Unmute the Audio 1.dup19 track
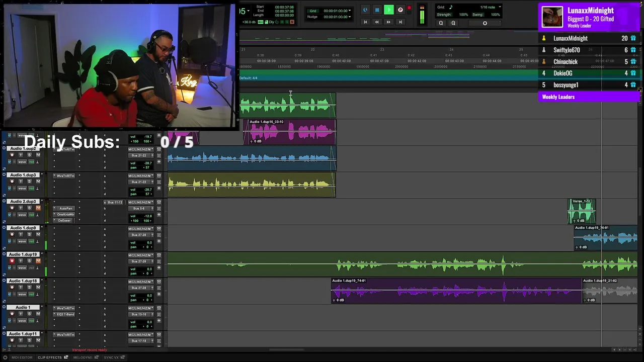 point(38,261)
